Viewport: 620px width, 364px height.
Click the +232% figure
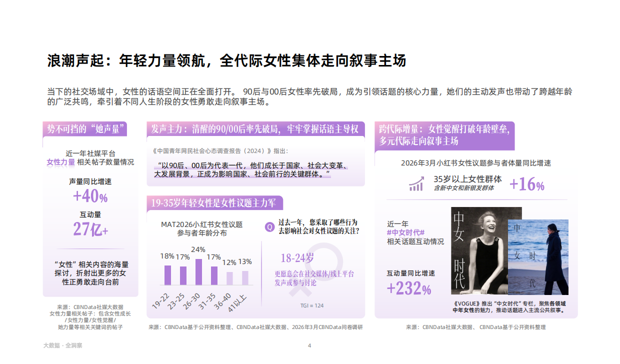pos(409,288)
